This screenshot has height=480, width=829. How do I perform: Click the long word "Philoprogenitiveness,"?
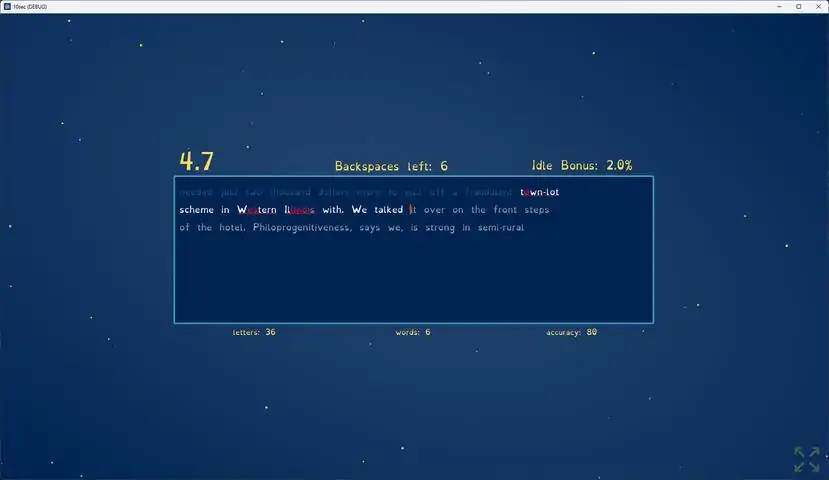[x=302, y=227]
